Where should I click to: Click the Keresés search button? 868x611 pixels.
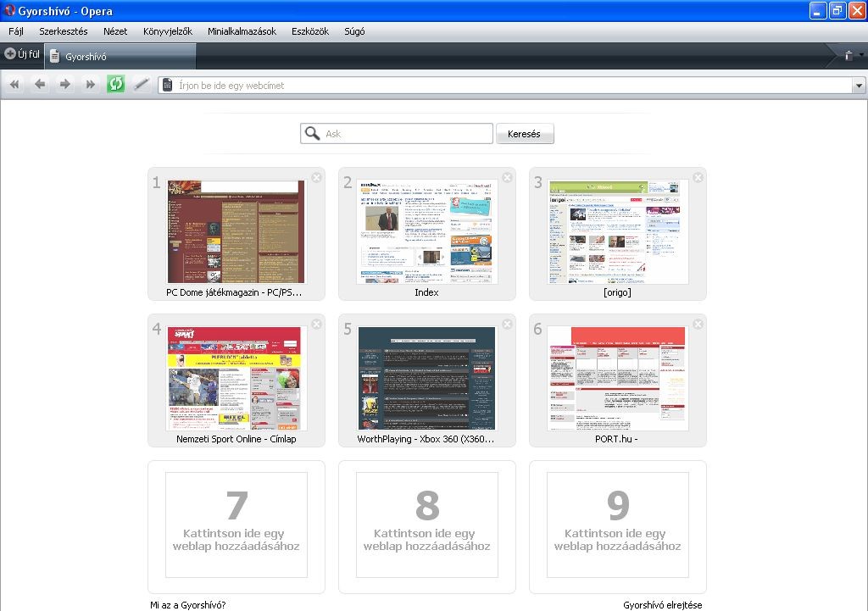coord(524,133)
